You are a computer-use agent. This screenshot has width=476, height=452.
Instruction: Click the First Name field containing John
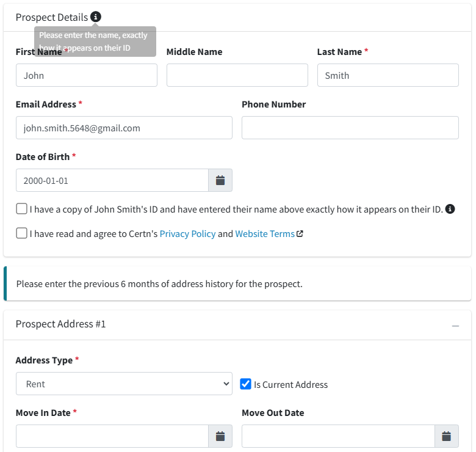[x=87, y=75]
